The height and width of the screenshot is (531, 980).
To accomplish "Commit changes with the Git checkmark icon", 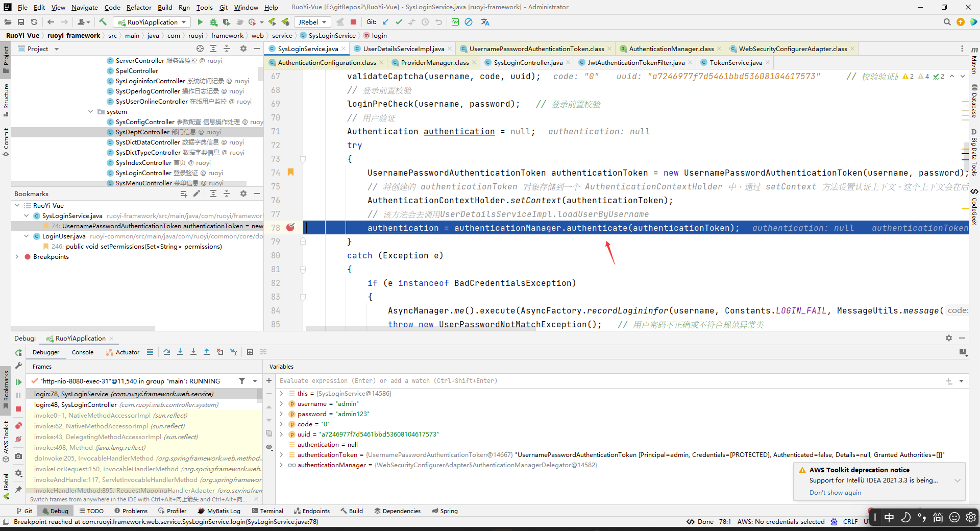I will pyautogui.click(x=399, y=22).
